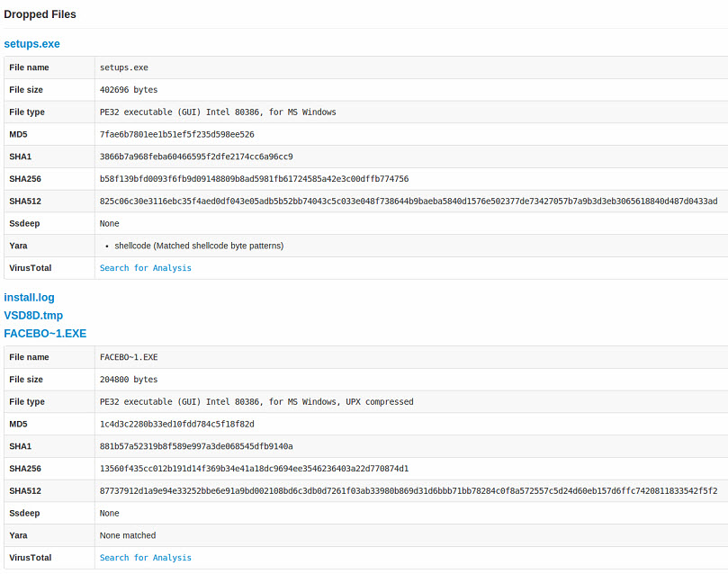Expand the install.log dropped file entry
Viewport: 728px width, 574px height.
pos(29,298)
